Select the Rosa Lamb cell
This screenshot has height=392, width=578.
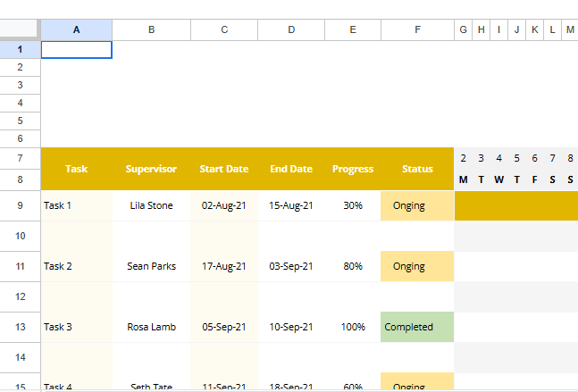151,327
